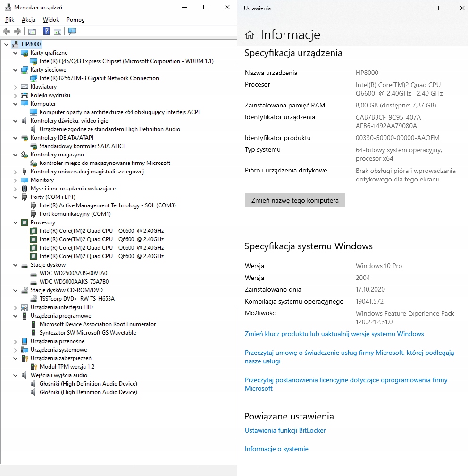Open the Akcja menu
Viewport: 468px width, 476px height.
(29, 20)
